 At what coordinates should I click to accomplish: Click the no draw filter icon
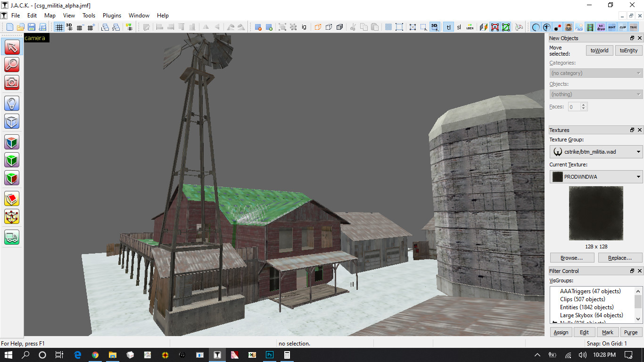pyautogui.click(x=601, y=27)
